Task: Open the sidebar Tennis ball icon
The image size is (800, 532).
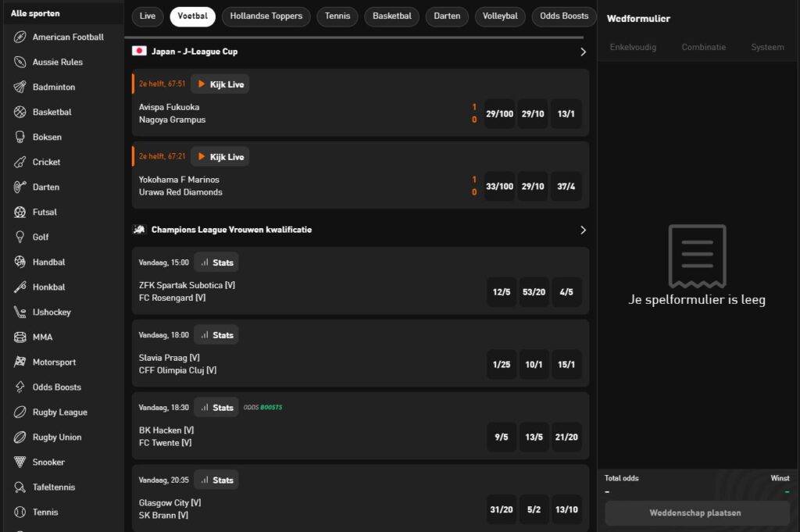Action: 20,512
